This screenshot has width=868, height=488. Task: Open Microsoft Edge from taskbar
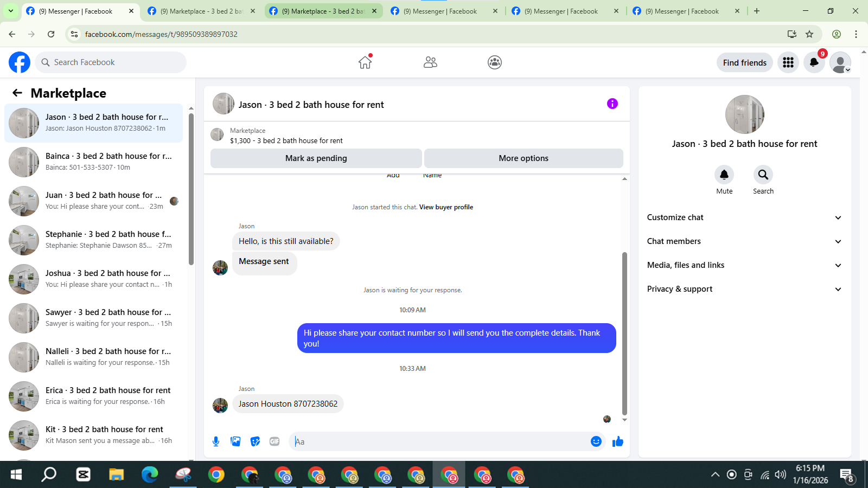click(150, 475)
